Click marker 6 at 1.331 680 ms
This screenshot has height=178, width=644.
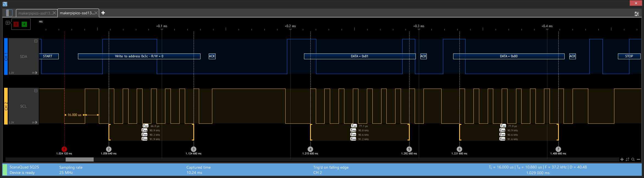click(x=459, y=149)
